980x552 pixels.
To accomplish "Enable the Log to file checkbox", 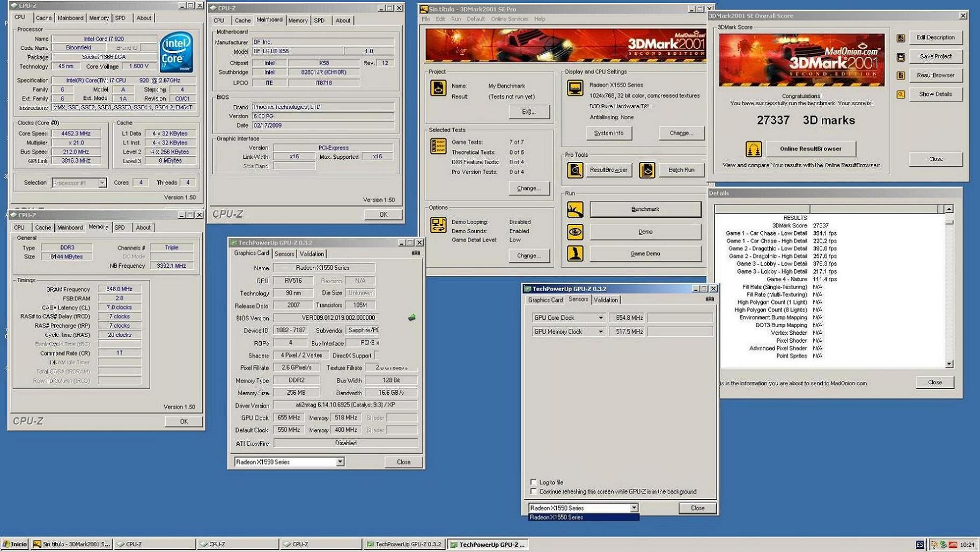I will 533,482.
